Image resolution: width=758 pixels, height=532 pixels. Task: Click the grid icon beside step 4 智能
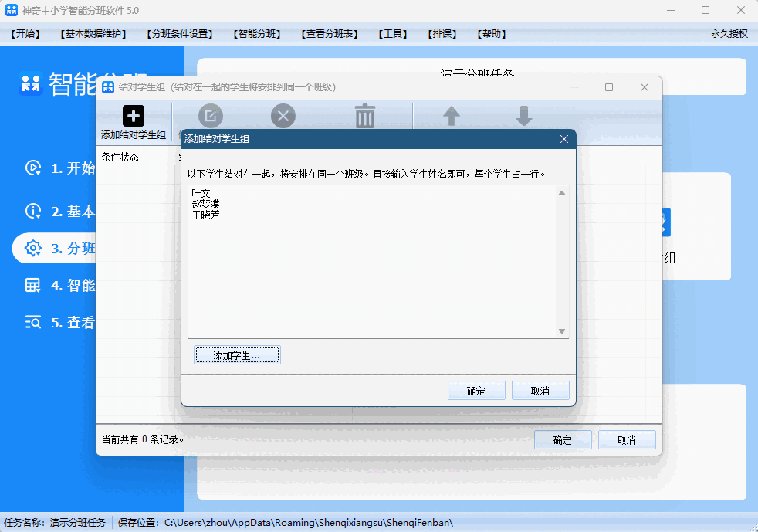pyautogui.click(x=32, y=285)
